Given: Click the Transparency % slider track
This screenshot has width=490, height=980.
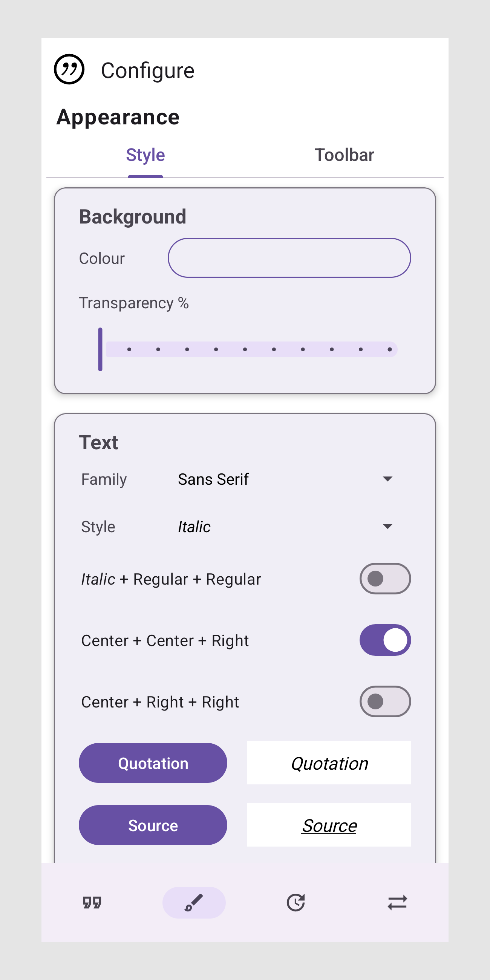Looking at the screenshot, I should [251, 349].
